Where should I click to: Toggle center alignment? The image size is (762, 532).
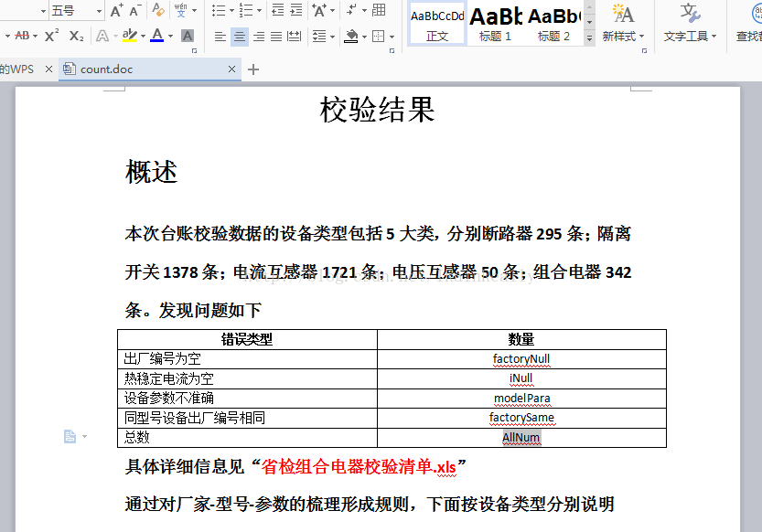point(239,37)
